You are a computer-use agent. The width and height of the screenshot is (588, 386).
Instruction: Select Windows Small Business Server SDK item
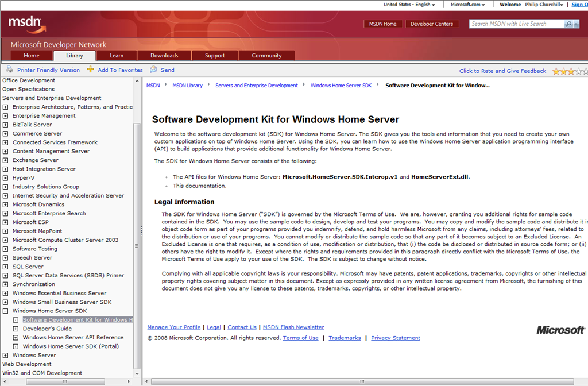click(62, 302)
